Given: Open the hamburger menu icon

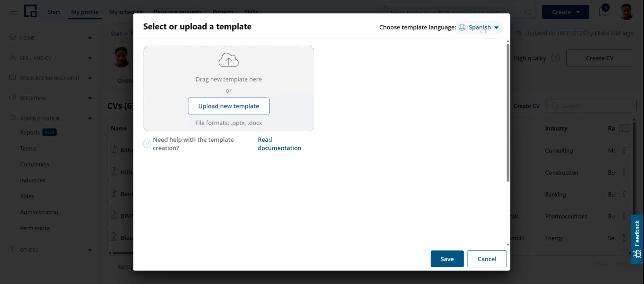Looking at the screenshot, I should (x=13, y=12).
